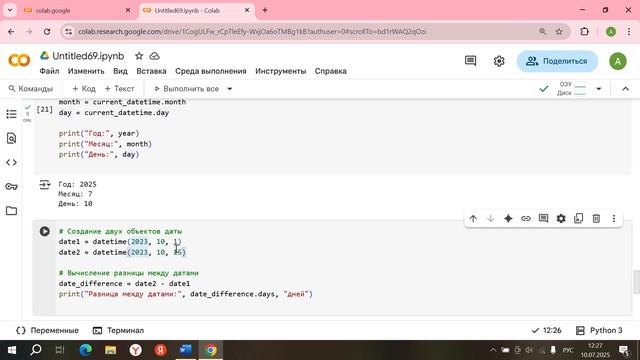Add a new code cell
Screen dimensions: 640x360
click(84, 89)
